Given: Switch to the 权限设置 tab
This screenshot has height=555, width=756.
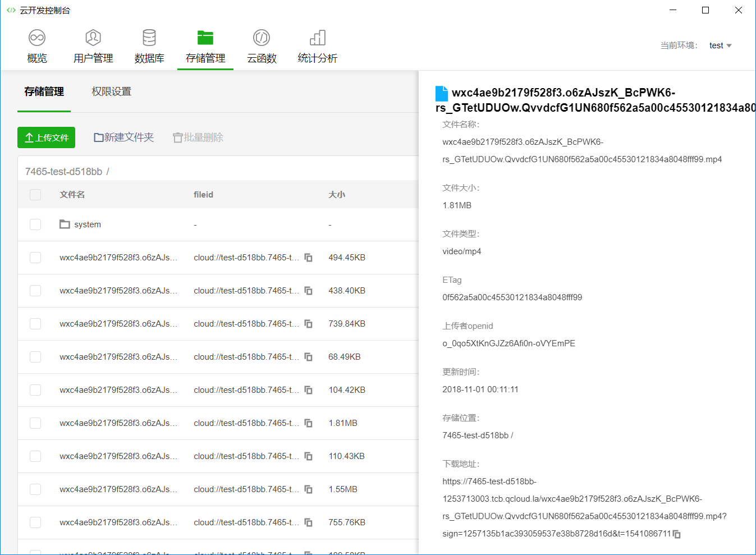Looking at the screenshot, I should [x=112, y=91].
